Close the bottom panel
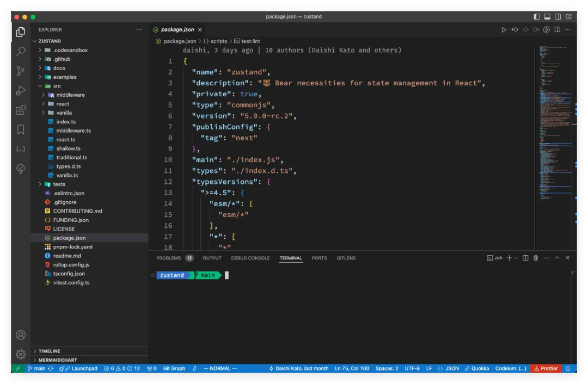This screenshot has height=384, width=588. pos(568,258)
